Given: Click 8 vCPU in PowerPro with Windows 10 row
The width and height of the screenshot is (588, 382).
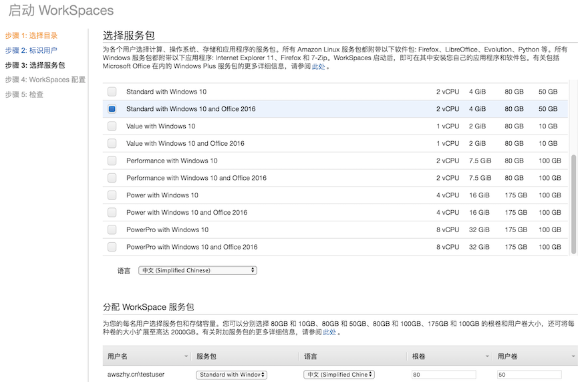Looking at the screenshot, I should pyautogui.click(x=448, y=230).
